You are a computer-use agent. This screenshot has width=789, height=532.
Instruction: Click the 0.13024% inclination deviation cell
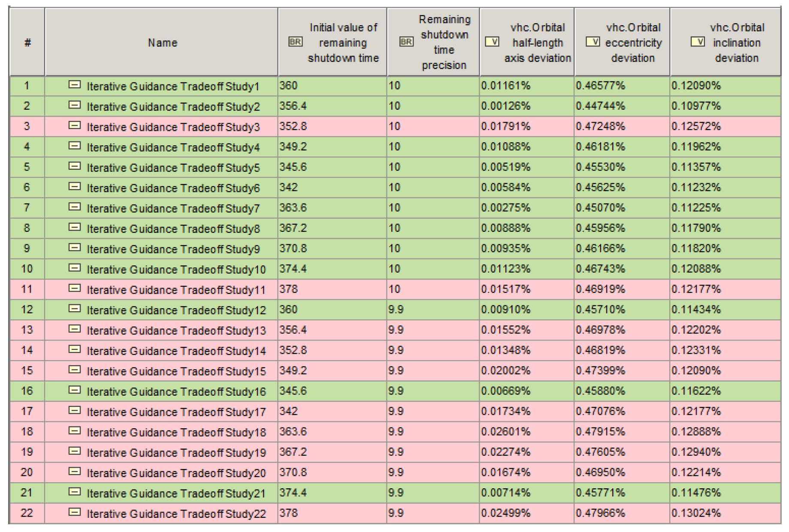(x=696, y=513)
